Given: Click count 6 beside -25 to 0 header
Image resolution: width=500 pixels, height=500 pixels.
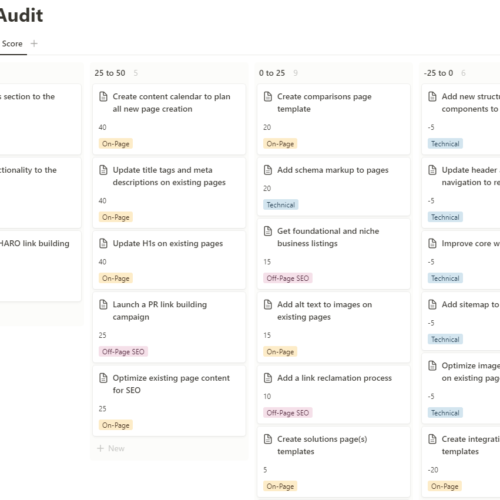Looking at the screenshot, I should tap(463, 73).
